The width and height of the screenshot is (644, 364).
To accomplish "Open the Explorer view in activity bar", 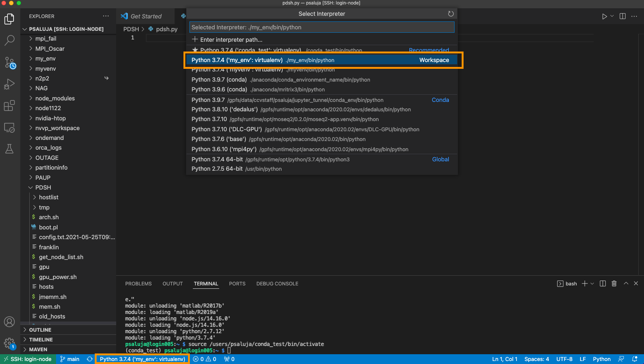I will click(9, 19).
